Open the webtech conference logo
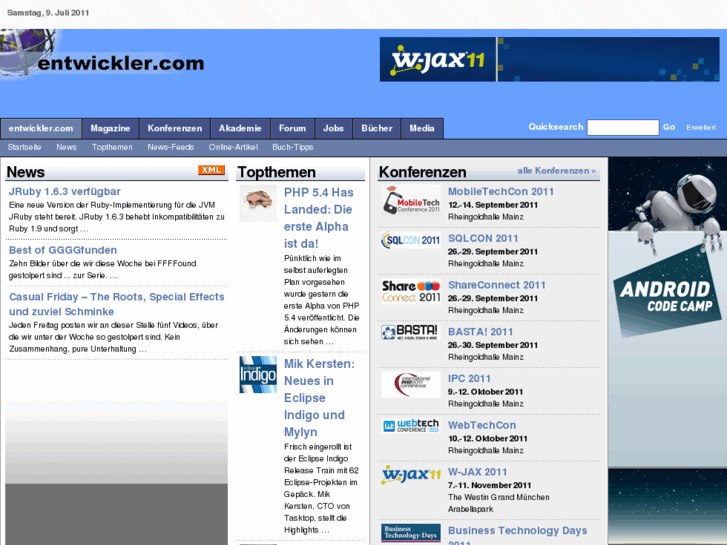Screen dimensions: 727x545 [411, 425]
